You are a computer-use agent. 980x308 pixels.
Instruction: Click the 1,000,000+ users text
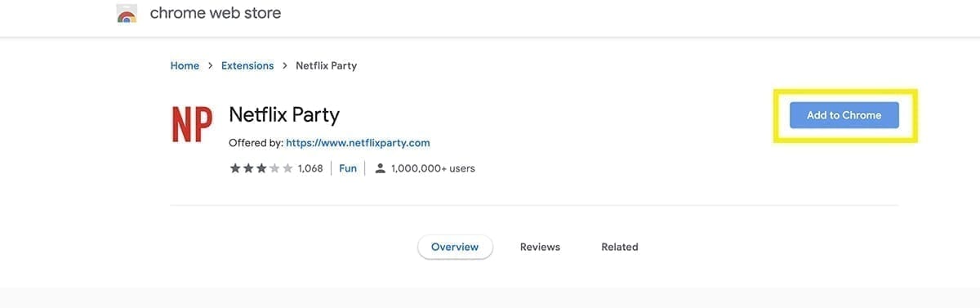pyautogui.click(x=433, y=168)
